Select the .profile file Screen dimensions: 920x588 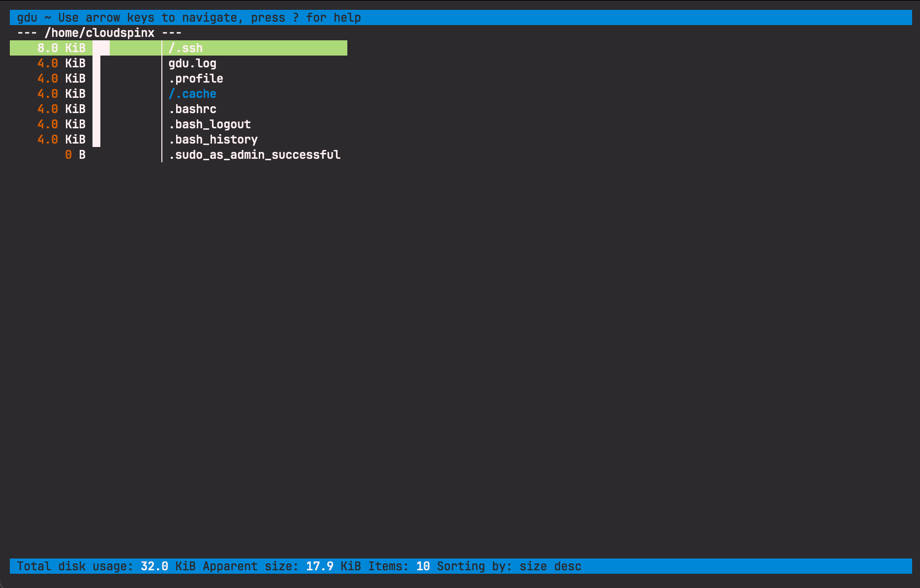point(195,78)
